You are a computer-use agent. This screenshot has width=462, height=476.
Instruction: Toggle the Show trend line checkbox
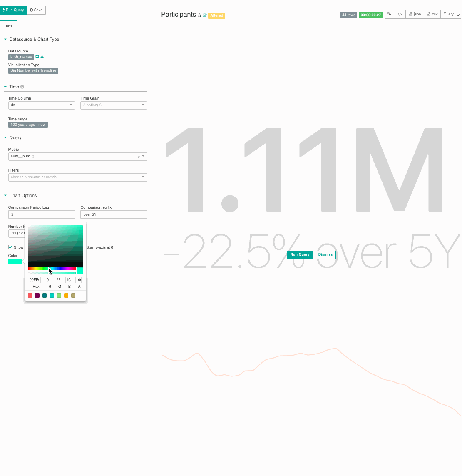(10, 247)
